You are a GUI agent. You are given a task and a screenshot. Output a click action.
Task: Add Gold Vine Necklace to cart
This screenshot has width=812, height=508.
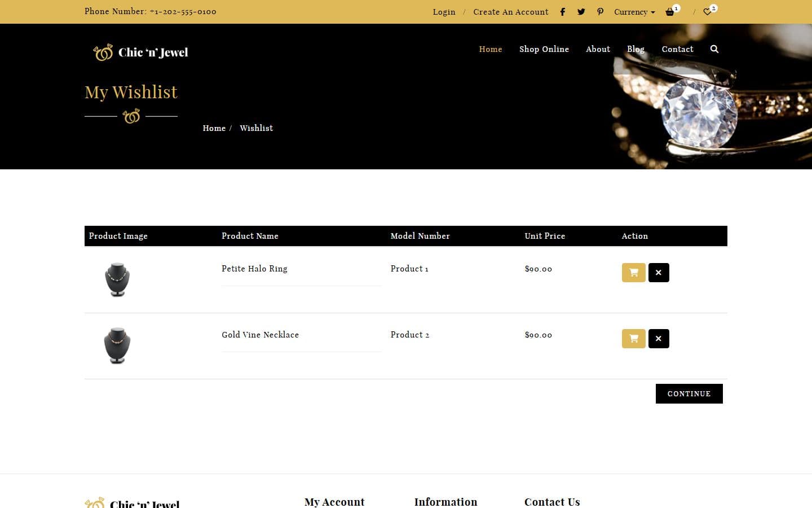[x=634, y=339]
